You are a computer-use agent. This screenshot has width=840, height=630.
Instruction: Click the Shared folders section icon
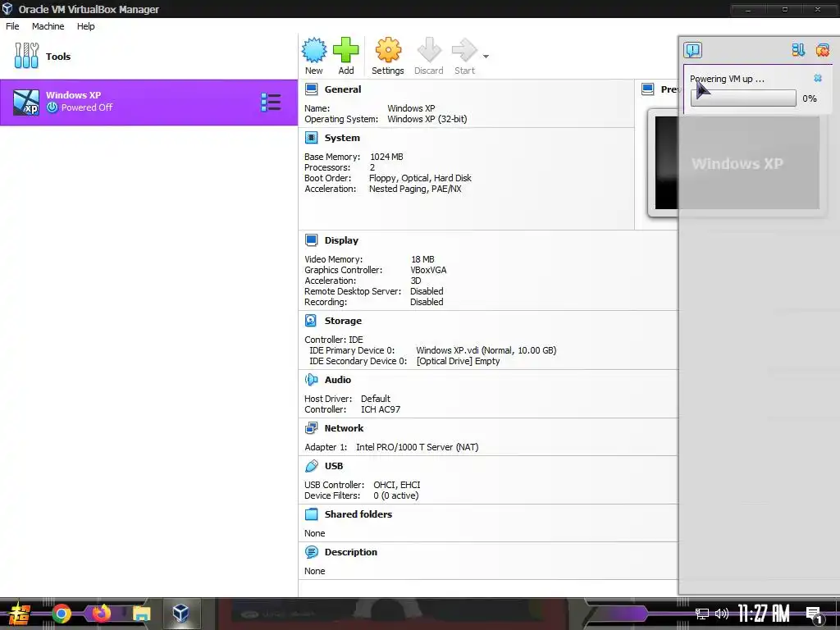click(x=311, y=514)
